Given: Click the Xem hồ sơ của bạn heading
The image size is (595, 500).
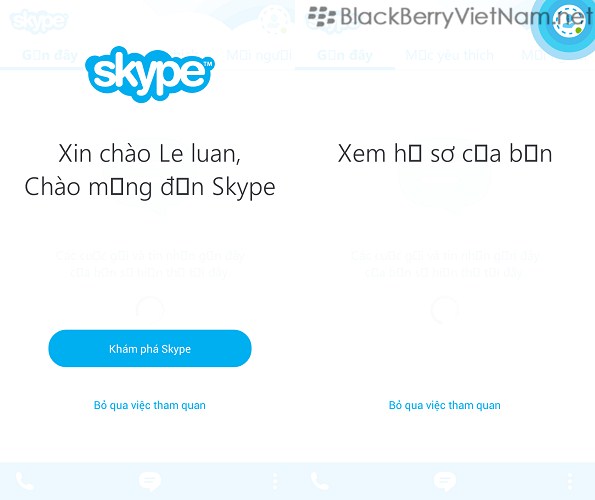Looking at the screenshot, I should pos(445,154).
